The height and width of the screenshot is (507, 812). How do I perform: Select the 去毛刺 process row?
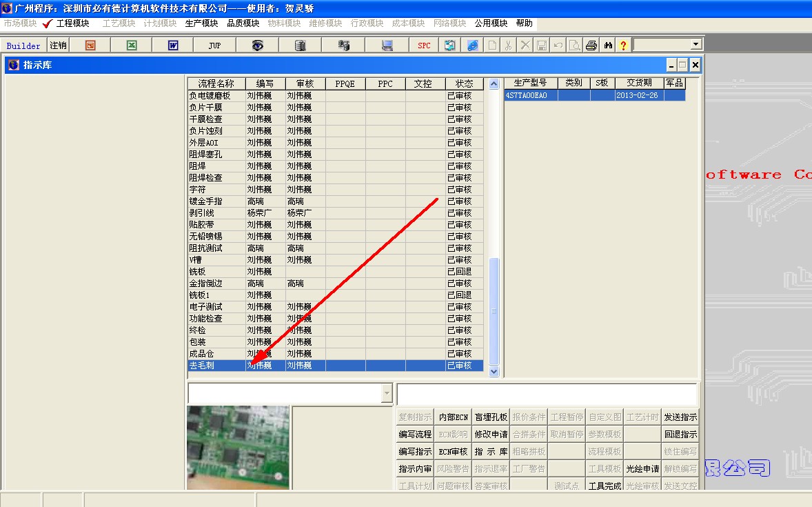[336, 366]
